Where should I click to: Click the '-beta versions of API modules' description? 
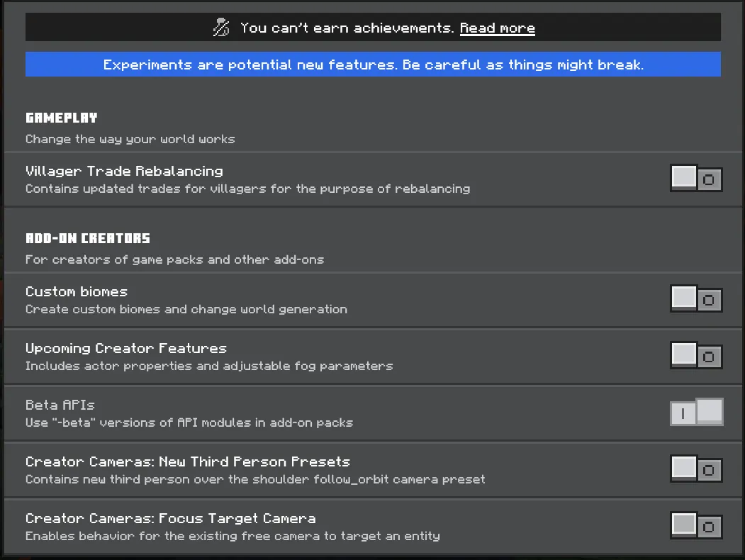click(x=189, y=422)
